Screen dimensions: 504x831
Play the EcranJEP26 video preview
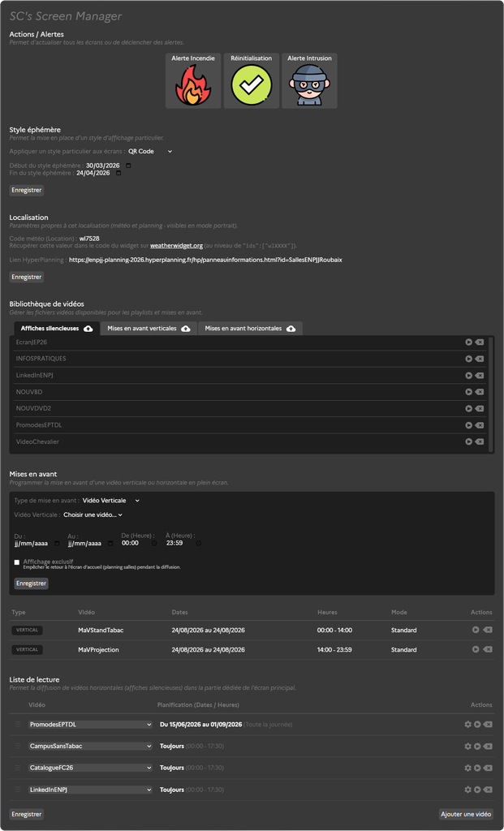point(468,342)
